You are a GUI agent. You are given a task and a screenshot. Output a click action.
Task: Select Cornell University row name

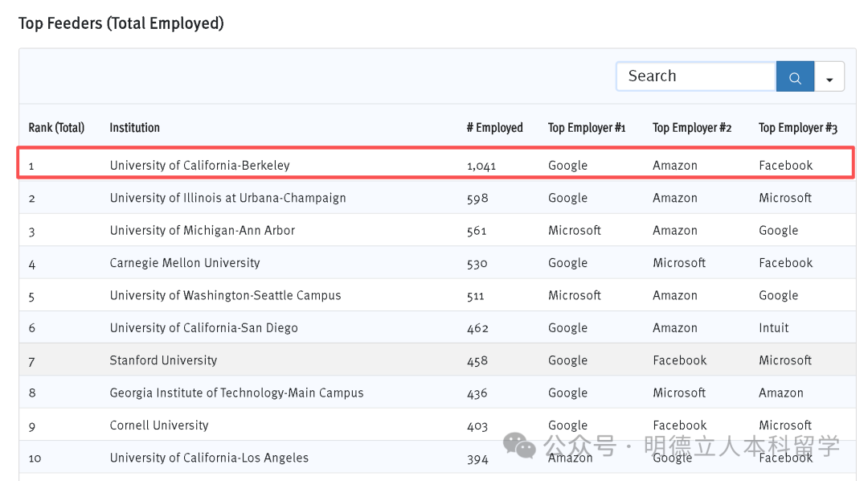[159, 425]
